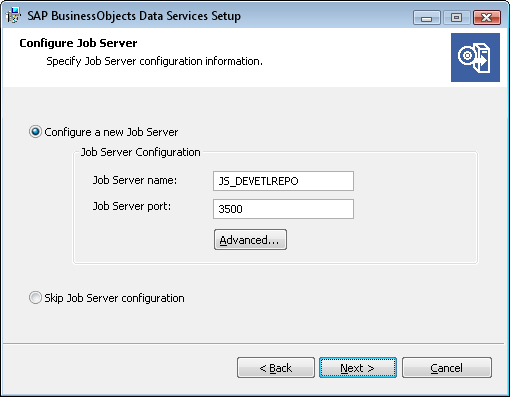The height and width of the screenshot is (397, 510).
Task: Click the Job Server Configuration group title
Action: click(x=141, y=152)
